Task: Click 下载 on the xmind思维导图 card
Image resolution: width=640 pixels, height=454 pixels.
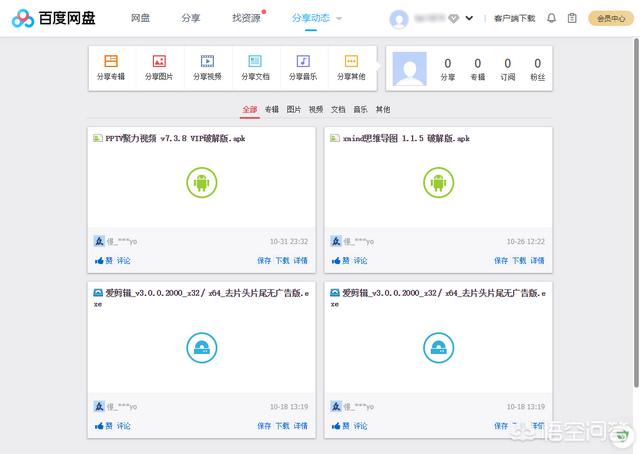Action: point(519,260)
